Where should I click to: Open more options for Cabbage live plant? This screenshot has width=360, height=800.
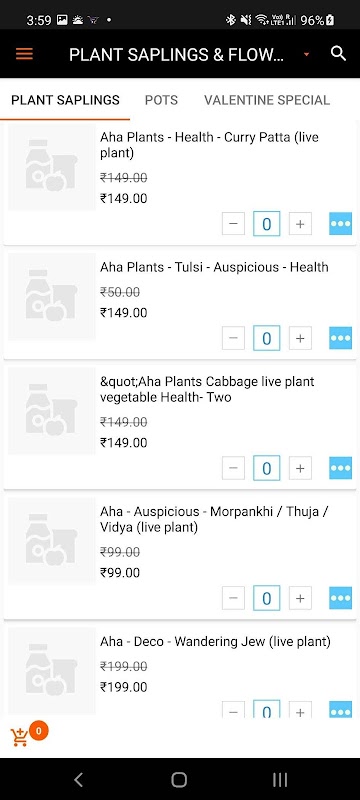340,468
